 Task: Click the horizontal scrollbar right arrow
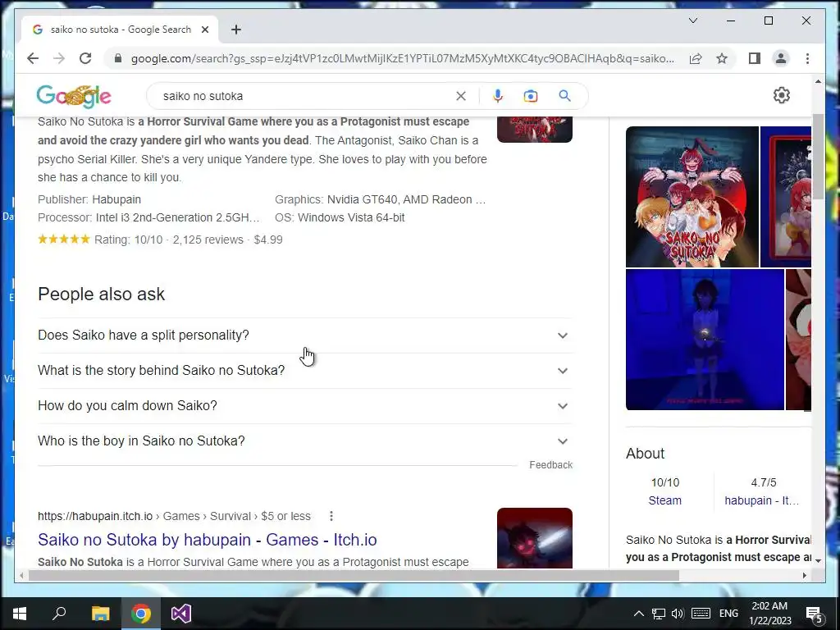pos(804,575)
